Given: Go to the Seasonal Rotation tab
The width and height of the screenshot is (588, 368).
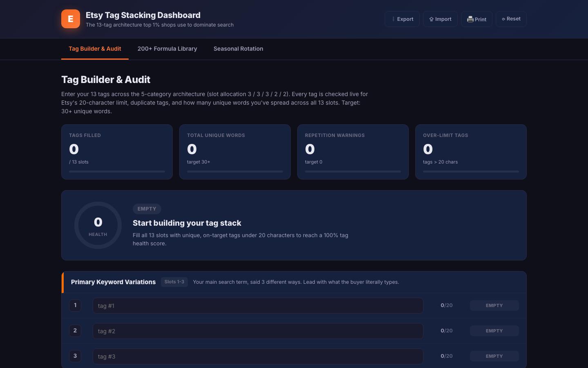Looking at the screenshot, I should (x=238, y=49).
